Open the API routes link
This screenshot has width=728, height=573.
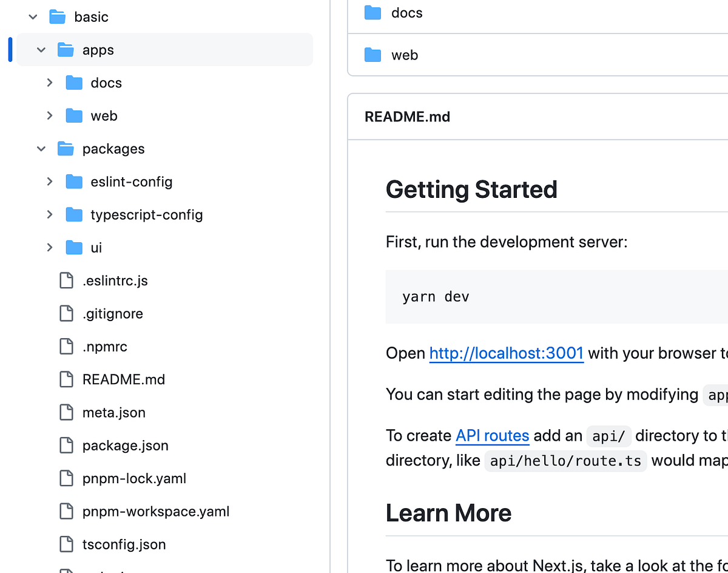(x=492, y=435)
